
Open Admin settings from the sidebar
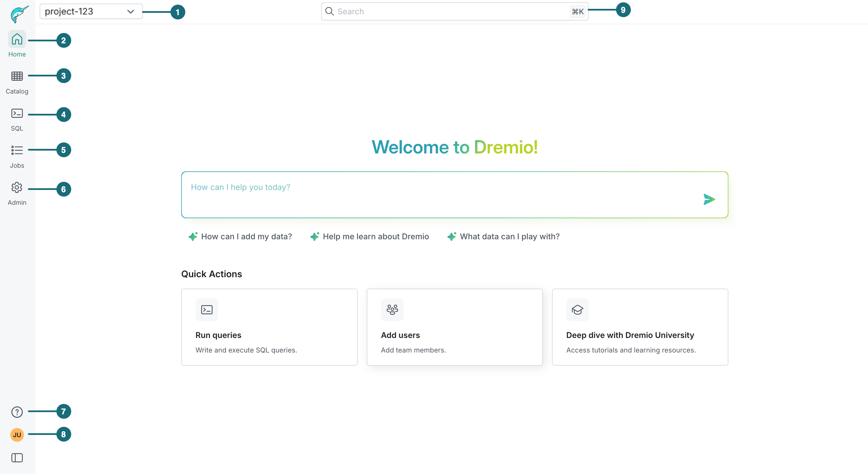(x=17, y=188)
